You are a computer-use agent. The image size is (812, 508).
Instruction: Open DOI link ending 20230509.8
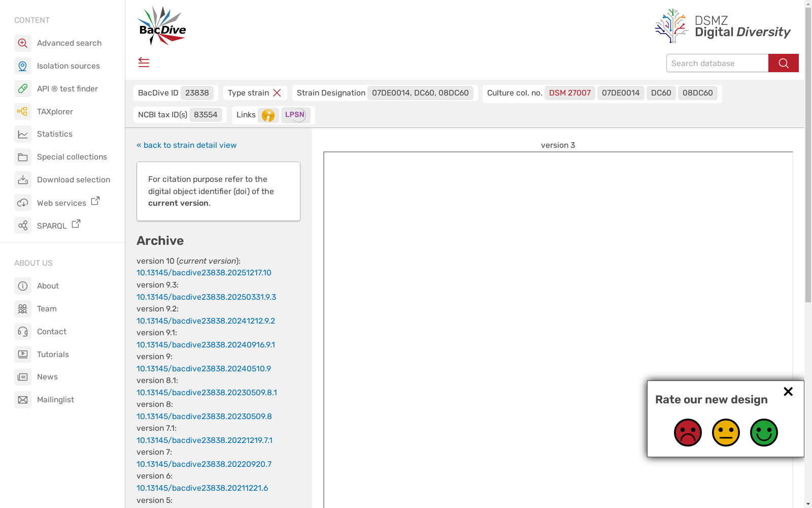[204, 417]
